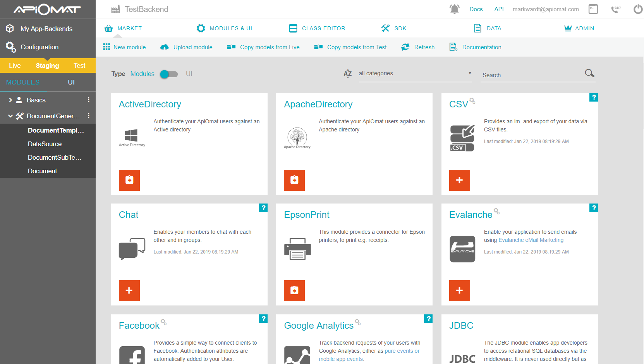The width and height of the screenshot is (644, 364).
Task: Collapse the DocumentGener module tree
Action: coord(11,116)
